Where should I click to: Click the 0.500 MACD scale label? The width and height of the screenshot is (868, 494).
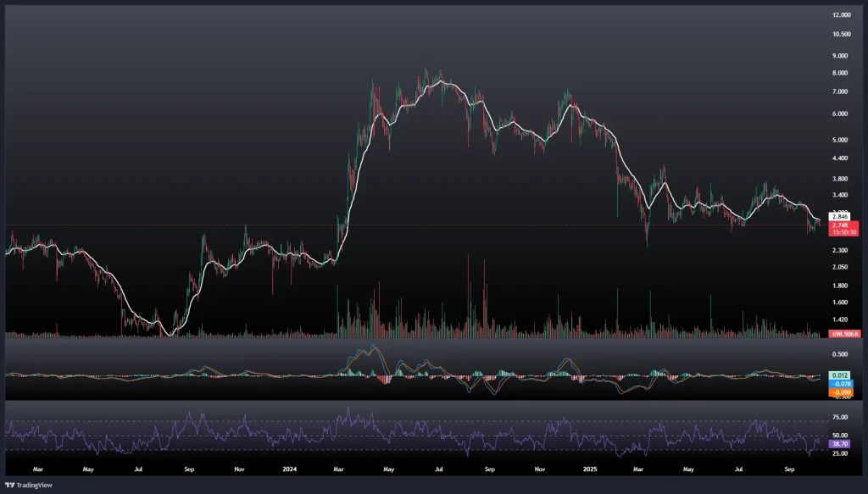842,354
